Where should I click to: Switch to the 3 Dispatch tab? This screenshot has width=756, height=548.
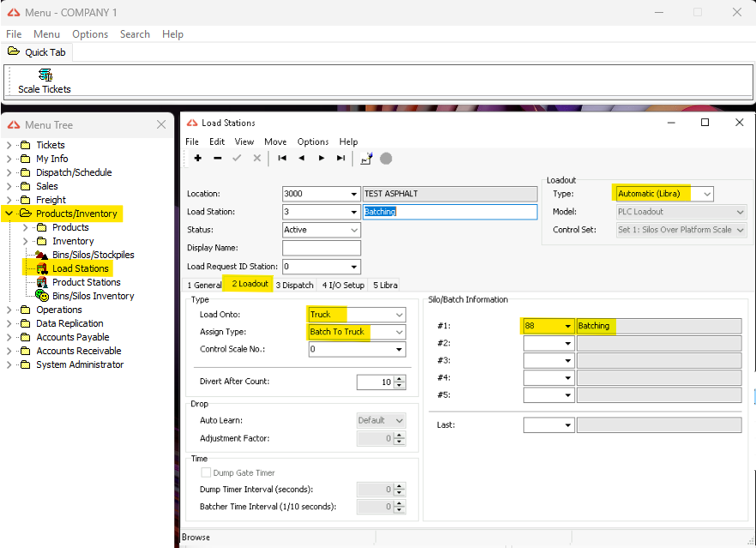[x=294, y=285]
